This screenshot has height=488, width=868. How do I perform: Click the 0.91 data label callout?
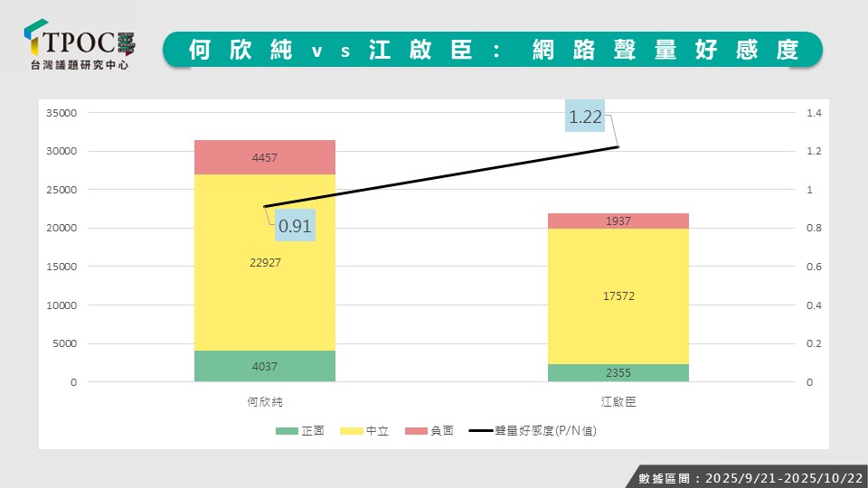(x=295, y=226)
